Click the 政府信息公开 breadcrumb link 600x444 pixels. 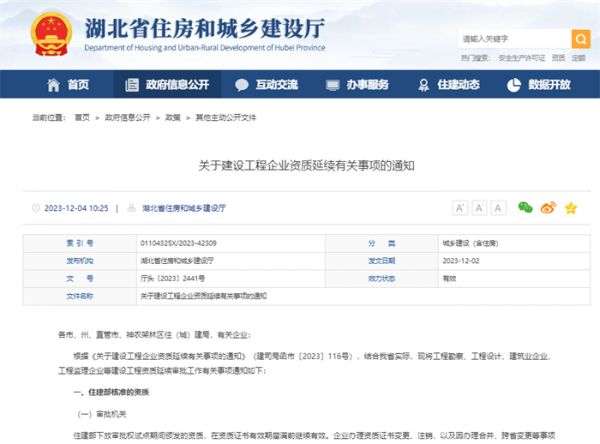tap(127, 118)
